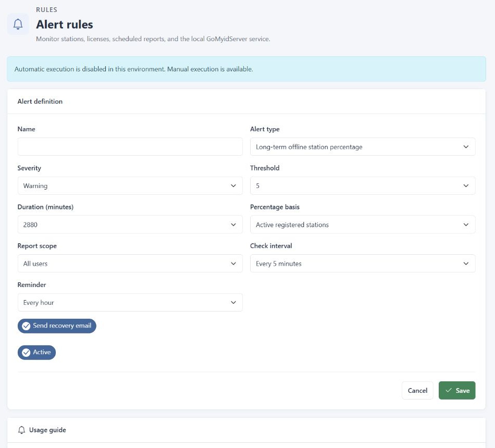Click the Threshold field label
The width and height of the screenshot is (495, 448).
tap(265, 168)
